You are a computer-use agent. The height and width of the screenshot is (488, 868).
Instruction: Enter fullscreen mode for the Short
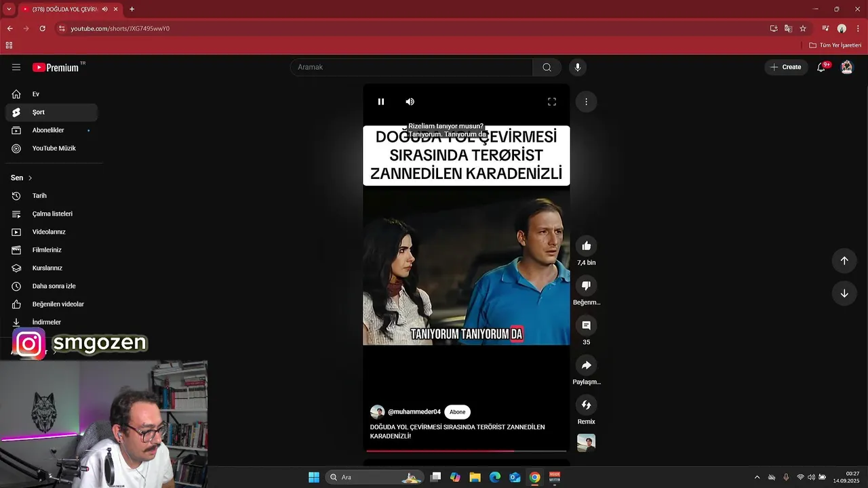(x=552, y=102)
